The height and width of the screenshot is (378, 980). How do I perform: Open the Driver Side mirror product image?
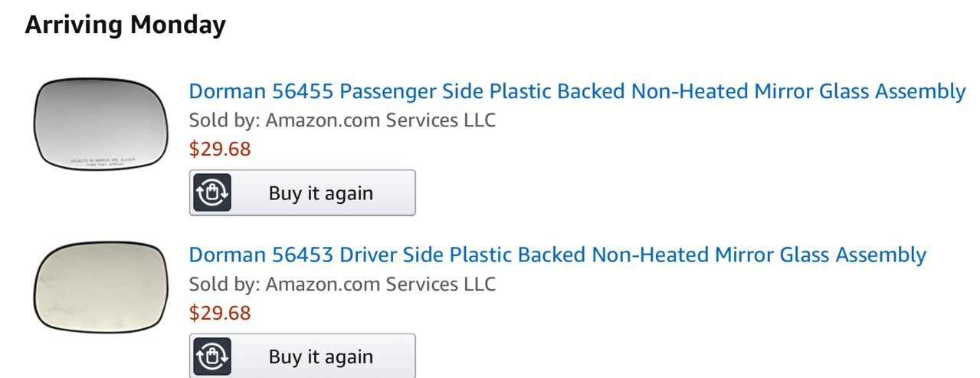tap(100, 287)
